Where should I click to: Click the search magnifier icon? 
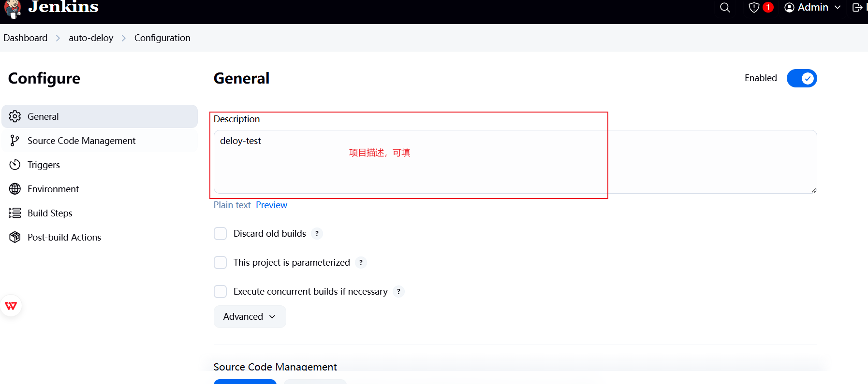point(725,8)
